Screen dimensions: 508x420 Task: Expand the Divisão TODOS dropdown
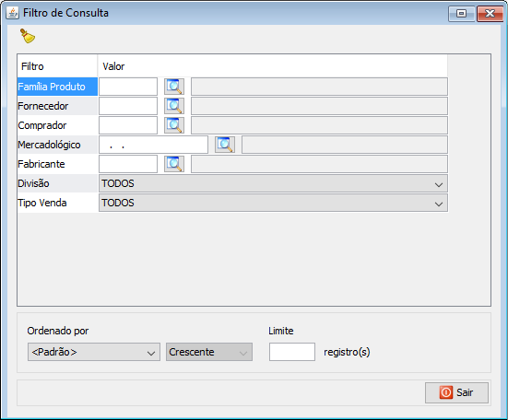click(273, 183)
